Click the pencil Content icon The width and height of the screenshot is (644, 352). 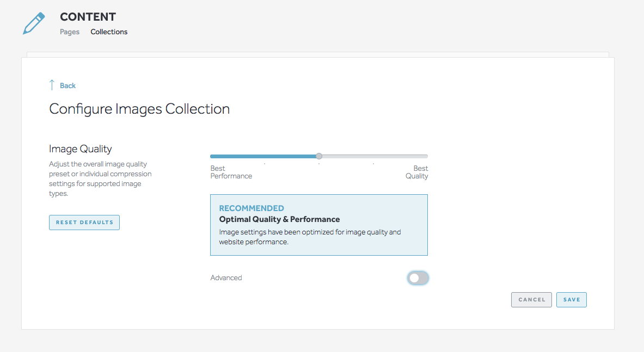pyautogui.click(x=34, y=23)
